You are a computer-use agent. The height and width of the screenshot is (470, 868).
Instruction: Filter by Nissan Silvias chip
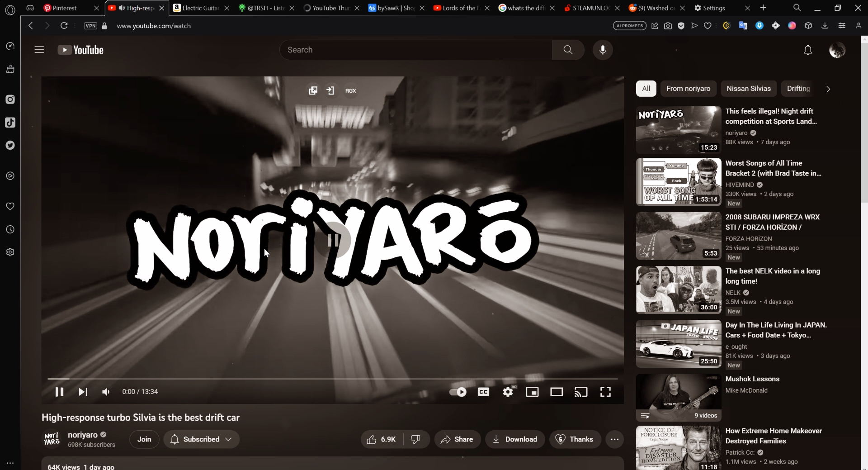(749, 89)
